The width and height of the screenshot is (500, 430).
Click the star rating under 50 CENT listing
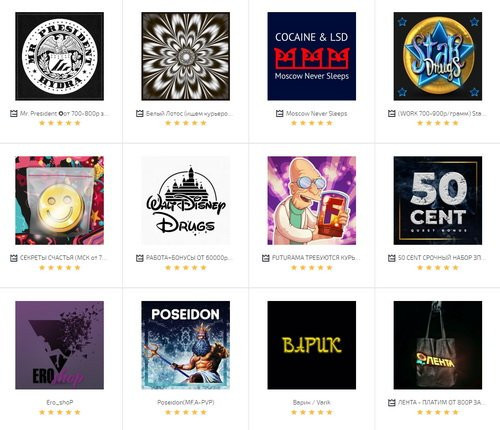(x=438, y=268)
